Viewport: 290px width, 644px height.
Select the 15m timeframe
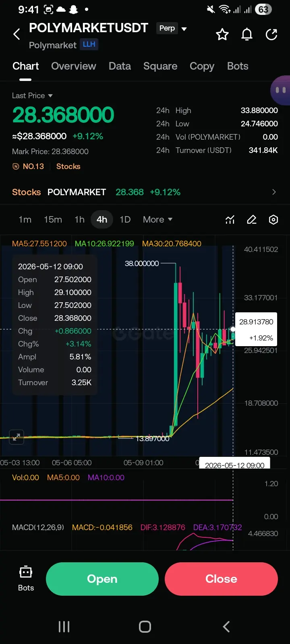point(53,219)
